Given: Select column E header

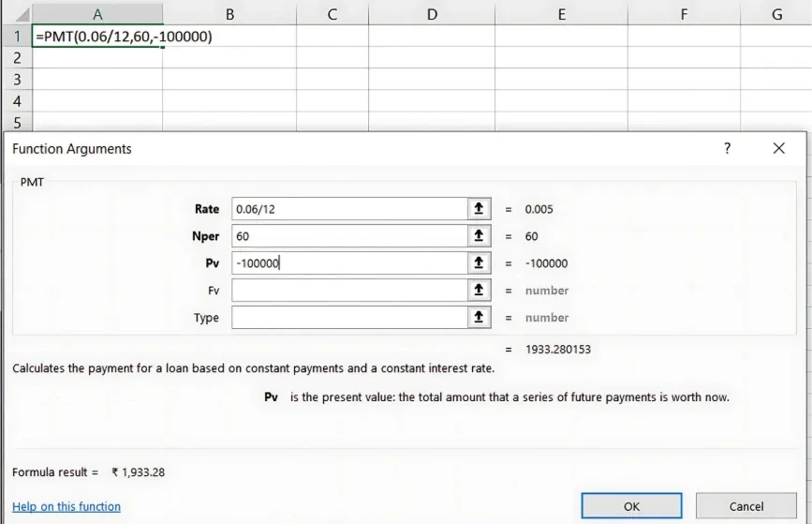Looking at the screenshot, I should click(x=560, y=14).
